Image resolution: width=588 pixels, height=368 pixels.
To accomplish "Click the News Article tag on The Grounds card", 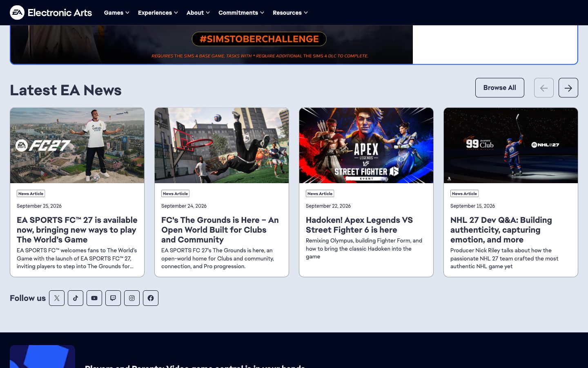I will (x=176, y=194).
